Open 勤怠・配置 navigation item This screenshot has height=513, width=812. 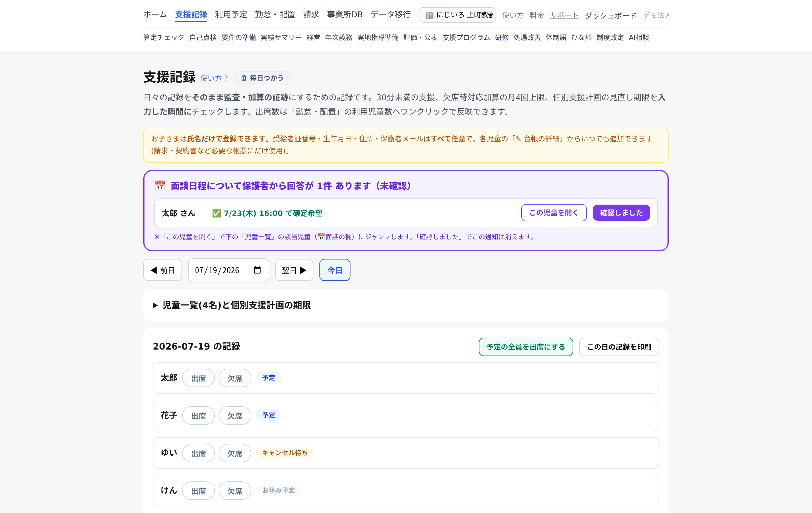coord(275,15)
